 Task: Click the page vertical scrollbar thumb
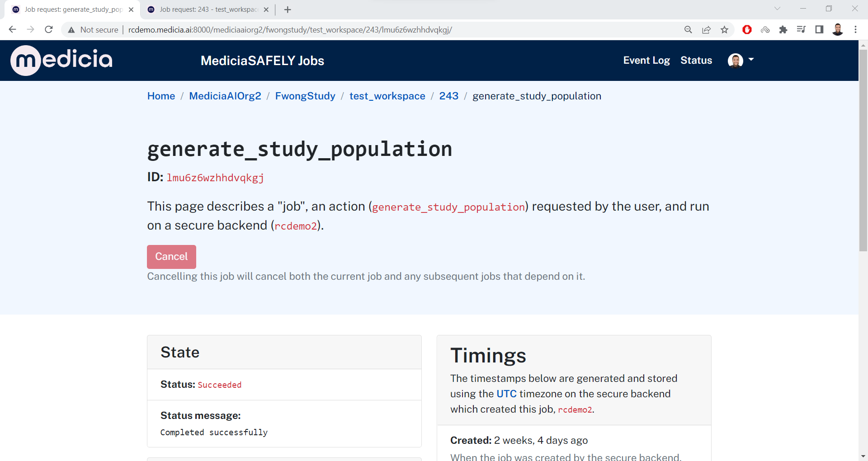coord(863,150)
